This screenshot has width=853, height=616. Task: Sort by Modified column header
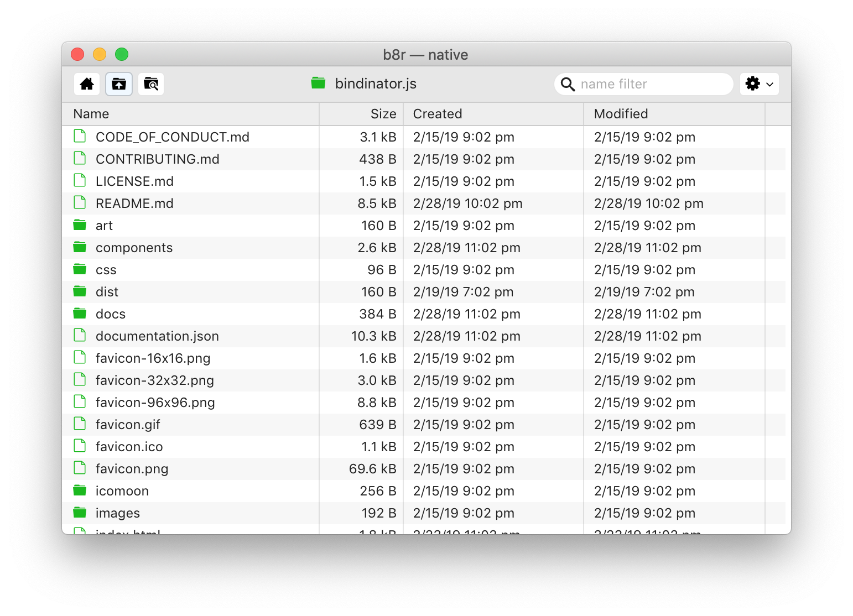coord(674,114)
